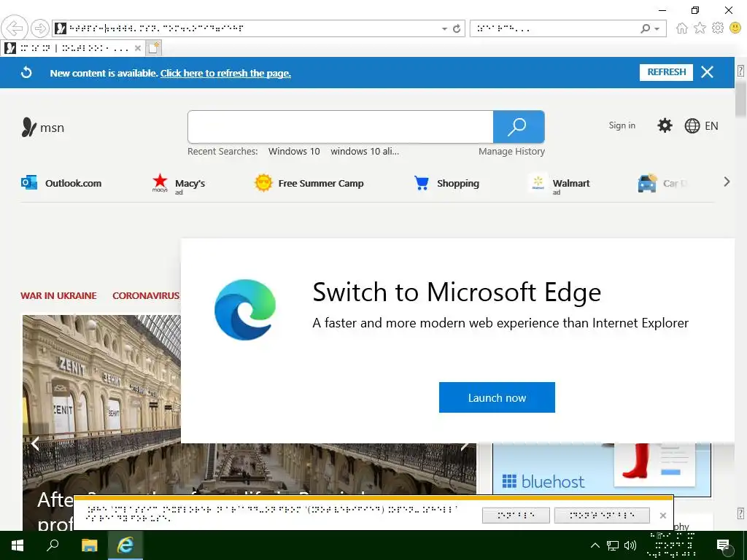Open the bluehost advertisement
Screen dimensions: 747x560
[x=601, y=470]
